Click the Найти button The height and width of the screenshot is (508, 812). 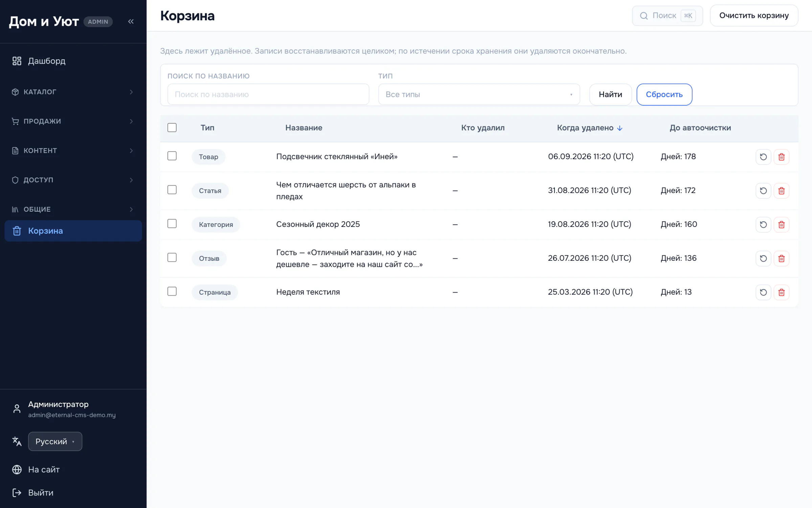(610, 94)
